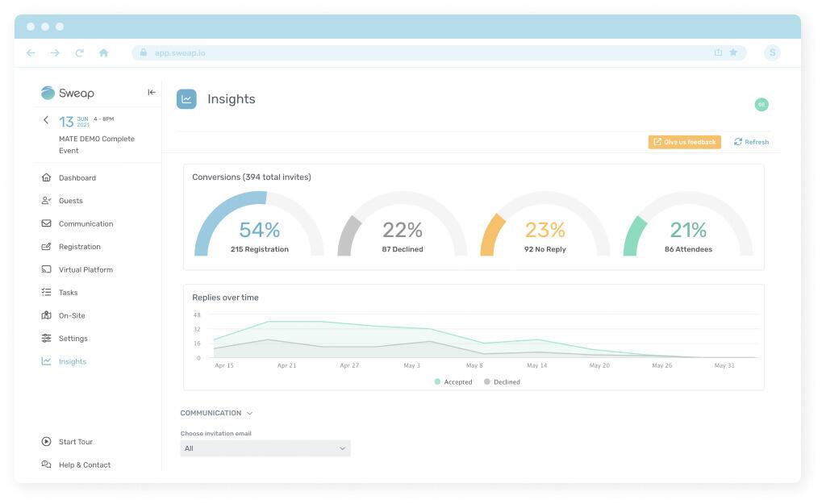Open the green user avatar badge
Screen dimensions: 822x504
coord(761,105)
